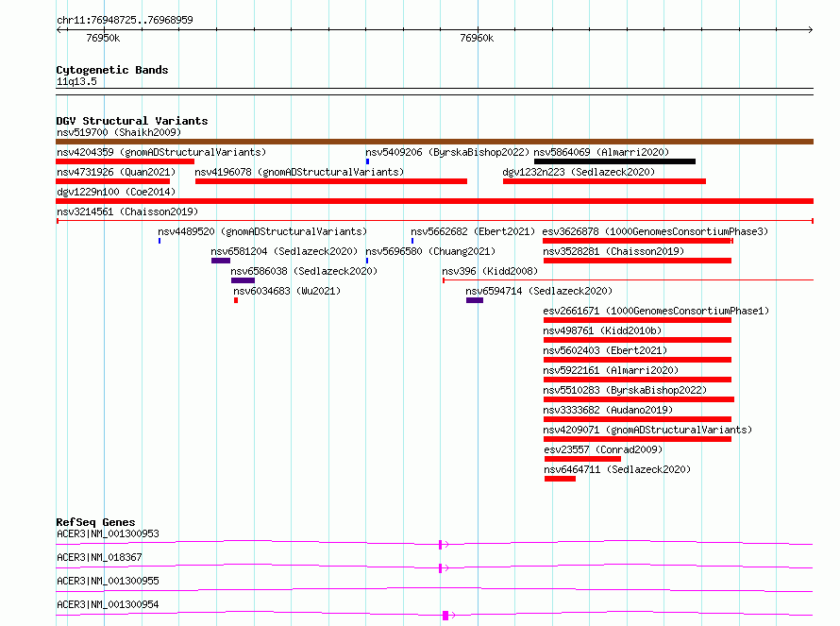
Task: Click the 76950k ruler label
Action: pyautogui.click(x=103, y=38)
